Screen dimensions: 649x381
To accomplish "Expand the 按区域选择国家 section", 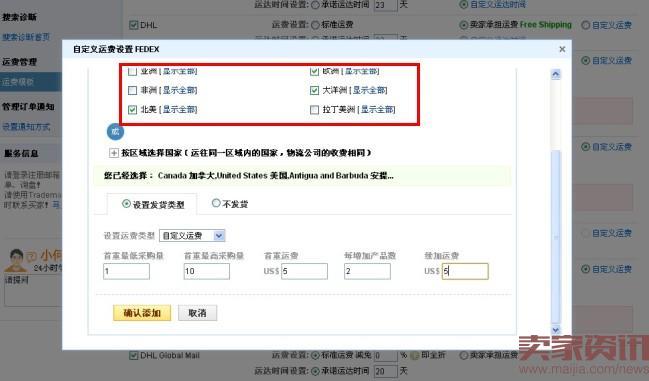I will [x=114, y=153].
